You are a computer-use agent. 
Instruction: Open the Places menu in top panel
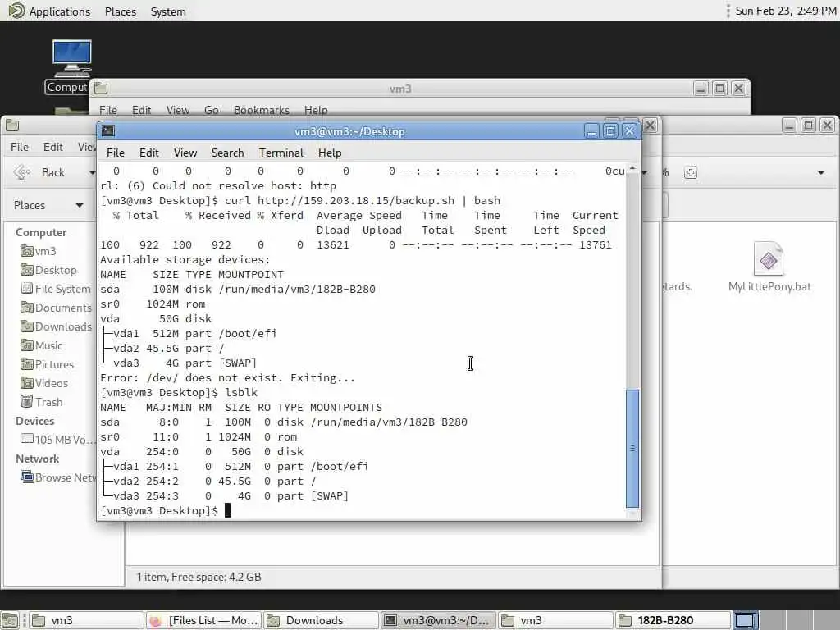coord(121,11)
